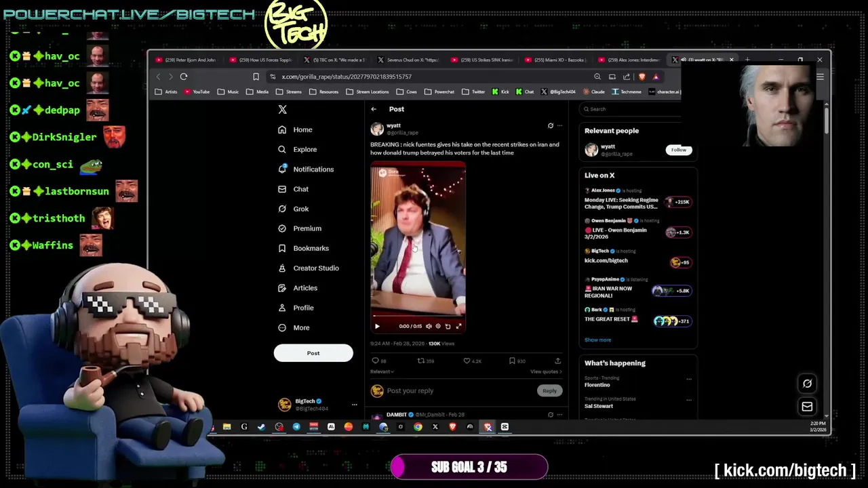Open View quotes link
The image size is (868, 488).
point(546,371)
